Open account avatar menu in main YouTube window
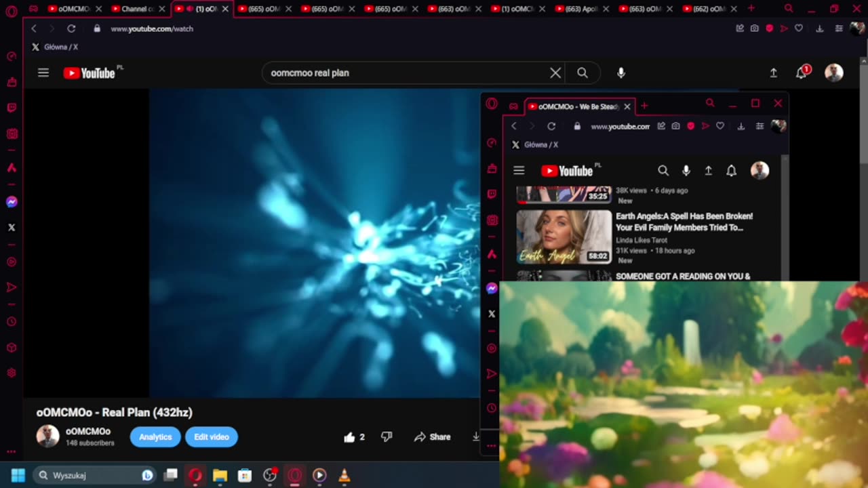The width and height of the screenshot is (868, 488). (x=834, y=73)
